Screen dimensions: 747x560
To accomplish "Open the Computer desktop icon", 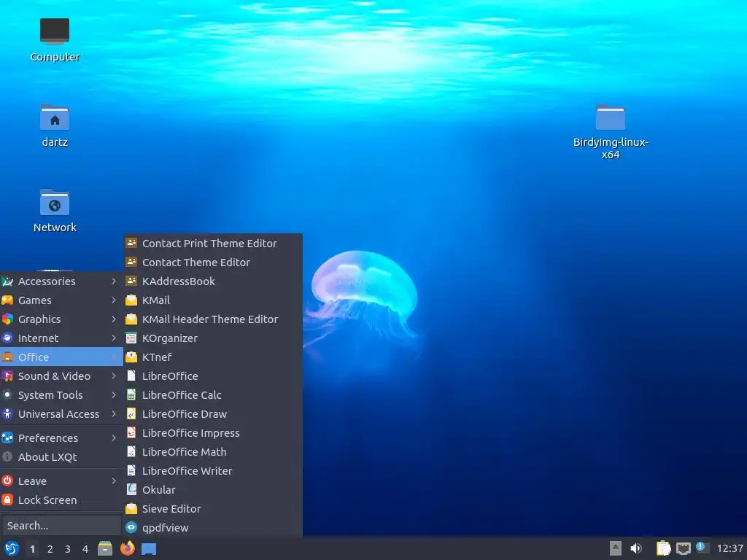I will [x=54, y=31].
